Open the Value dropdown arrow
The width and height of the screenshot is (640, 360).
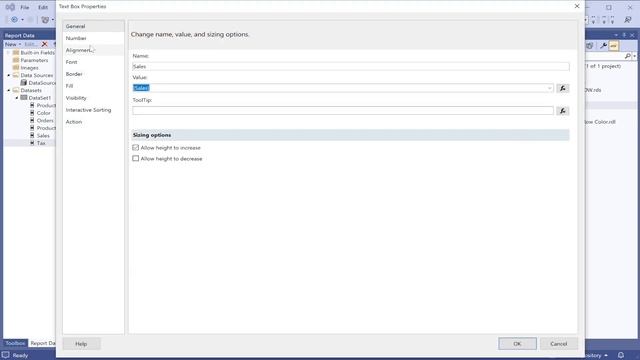549,88
